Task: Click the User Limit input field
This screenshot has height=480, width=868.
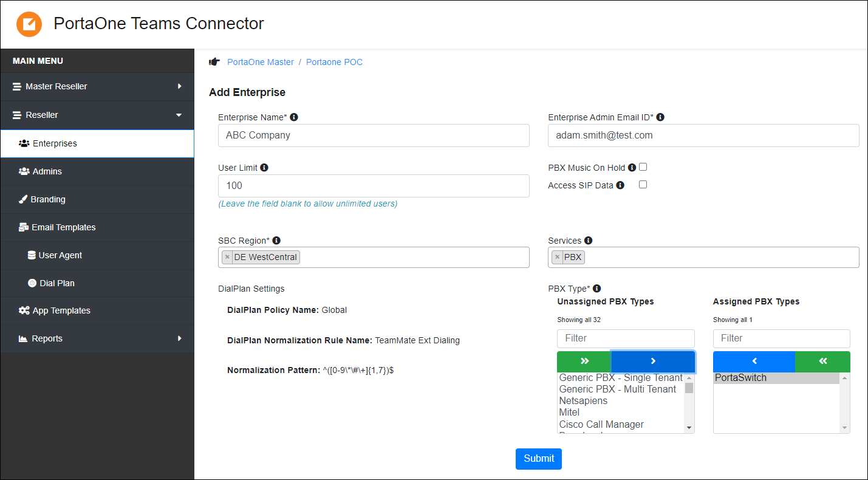Action: click(374, 186)
